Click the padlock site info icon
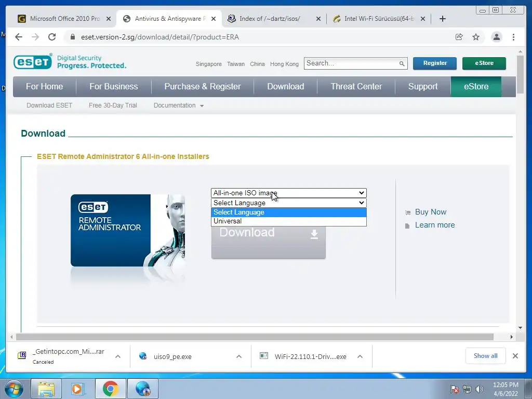532x399 pixels. (72, 37)
